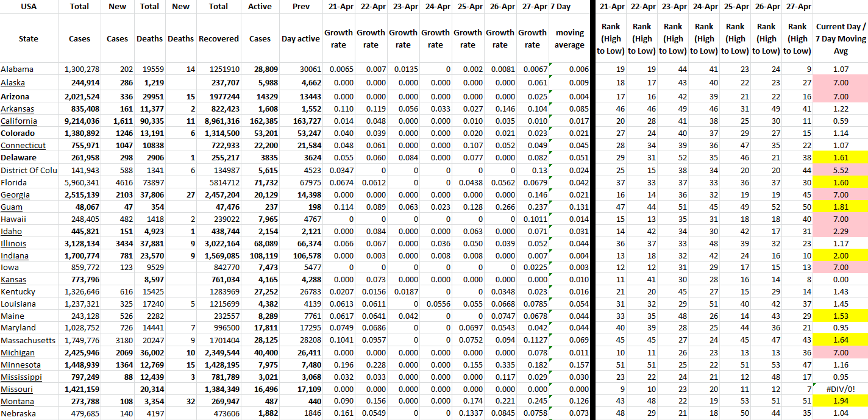Click the Kansas state link

[x=13, y=279]
